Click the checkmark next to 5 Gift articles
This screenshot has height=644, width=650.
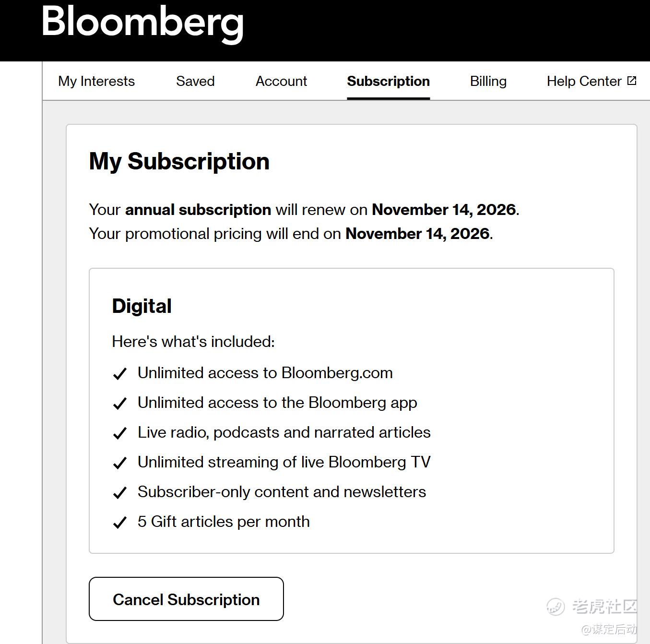tap(119, 522)
